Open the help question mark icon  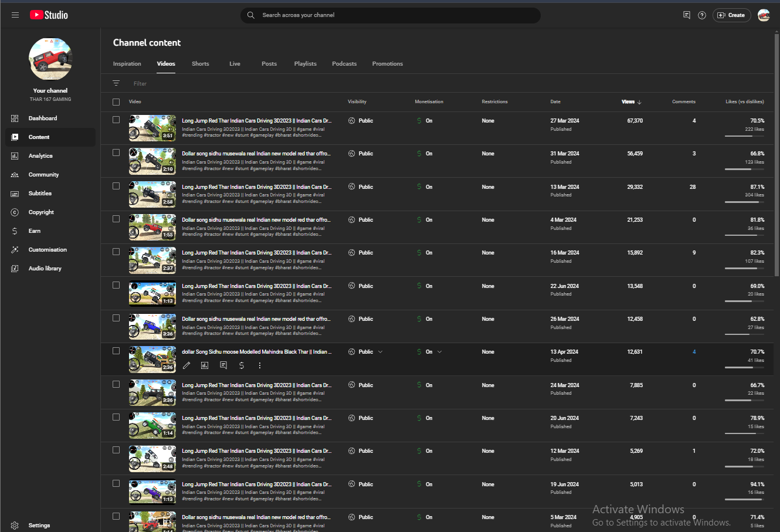(x=702, y=15)
